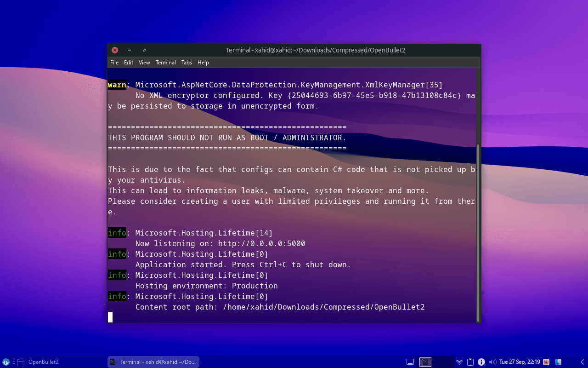Click the clock showing Tue 27 Sep
The image size is (588, 368).
[519, 362]
